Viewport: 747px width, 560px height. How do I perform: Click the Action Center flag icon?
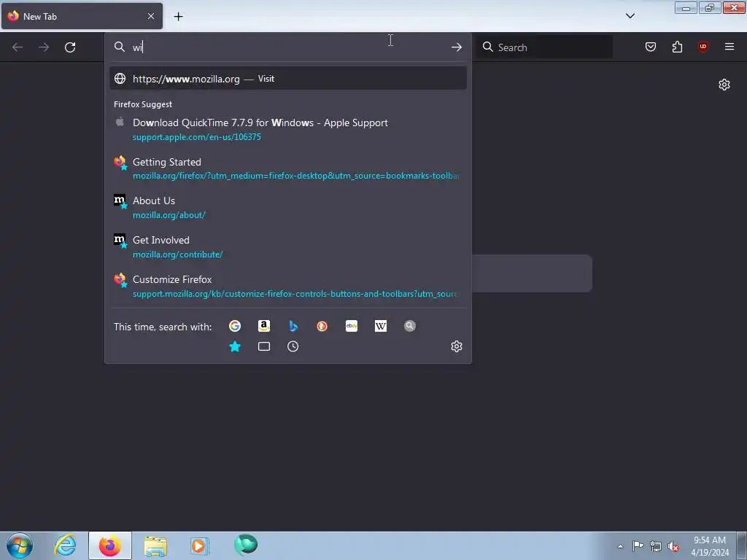638,546
